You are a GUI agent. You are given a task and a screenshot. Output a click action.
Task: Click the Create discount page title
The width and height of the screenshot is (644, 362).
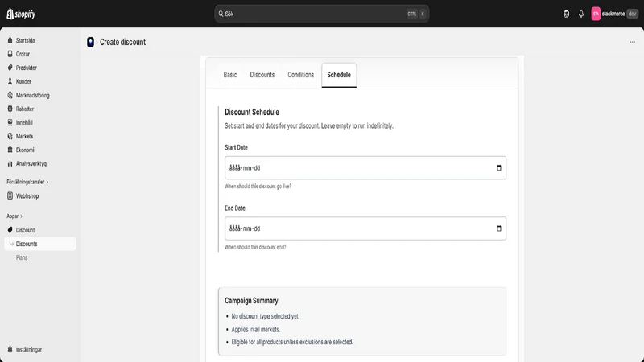coord(123,42)
